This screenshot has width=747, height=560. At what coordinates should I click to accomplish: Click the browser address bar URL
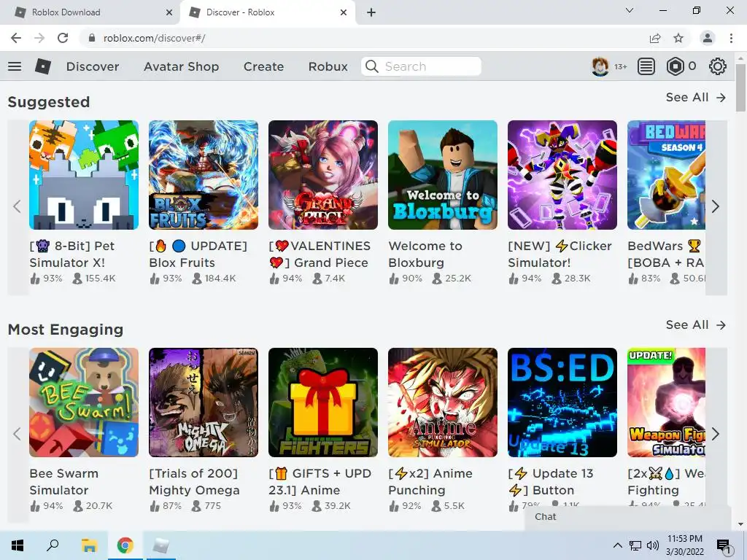coord(154,38)
